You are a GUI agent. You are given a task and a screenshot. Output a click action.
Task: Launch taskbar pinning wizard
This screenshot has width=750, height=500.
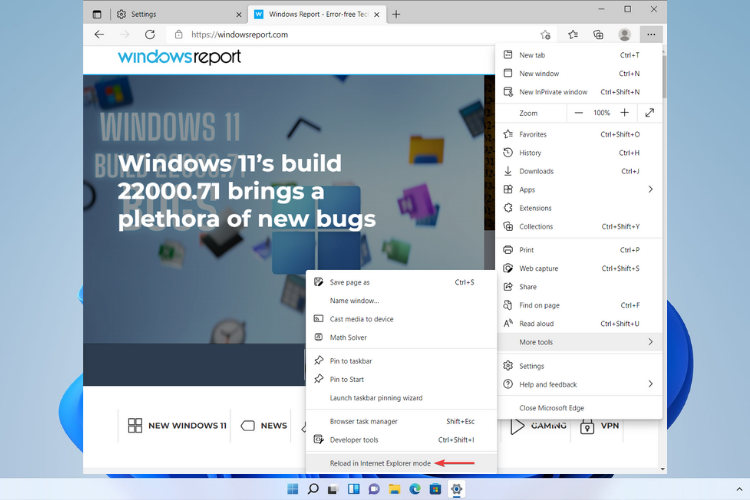tap(401, 398)
